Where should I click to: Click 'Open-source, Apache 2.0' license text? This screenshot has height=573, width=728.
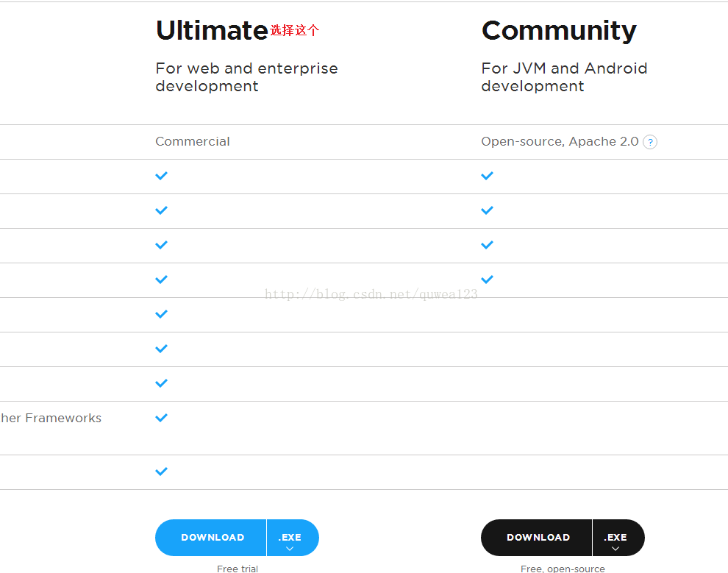560,141
